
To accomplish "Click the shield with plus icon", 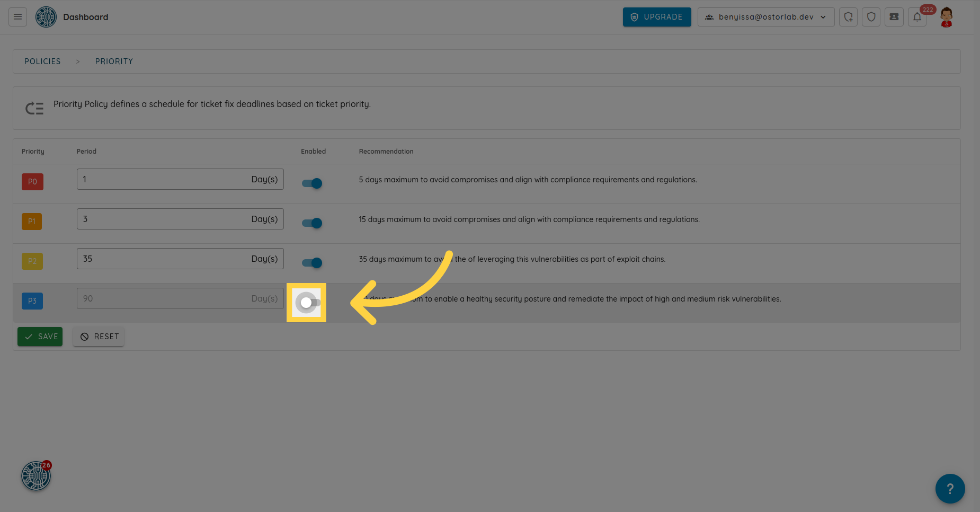I will (x=848, y=17).
